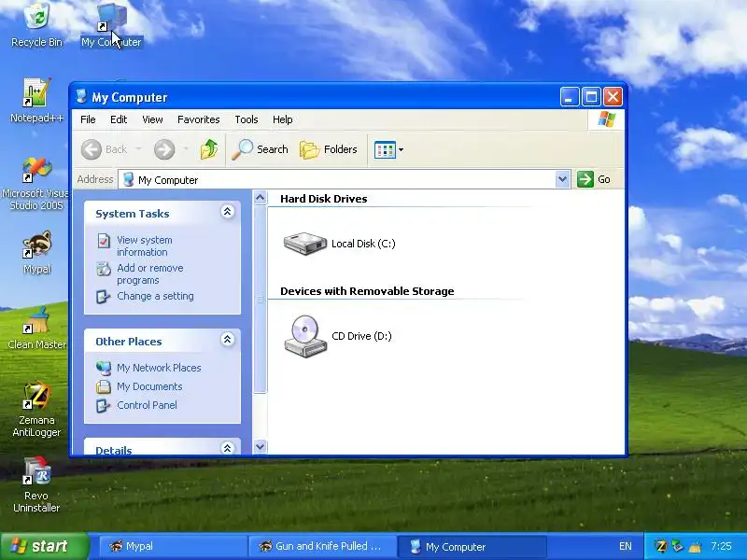The width and height of the screenshot is (747, 560).
Task: Select the My Computer desktop shortcut
Action: coord(111,25)
